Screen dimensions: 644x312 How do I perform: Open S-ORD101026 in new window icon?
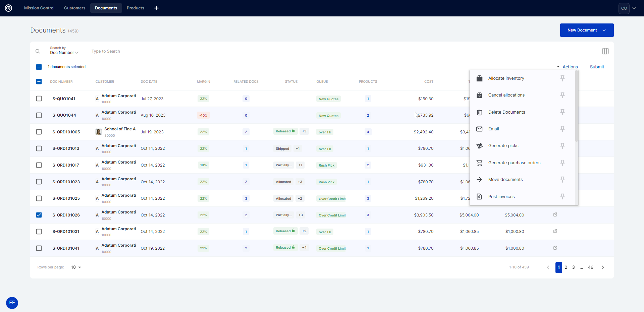(555, 215)
